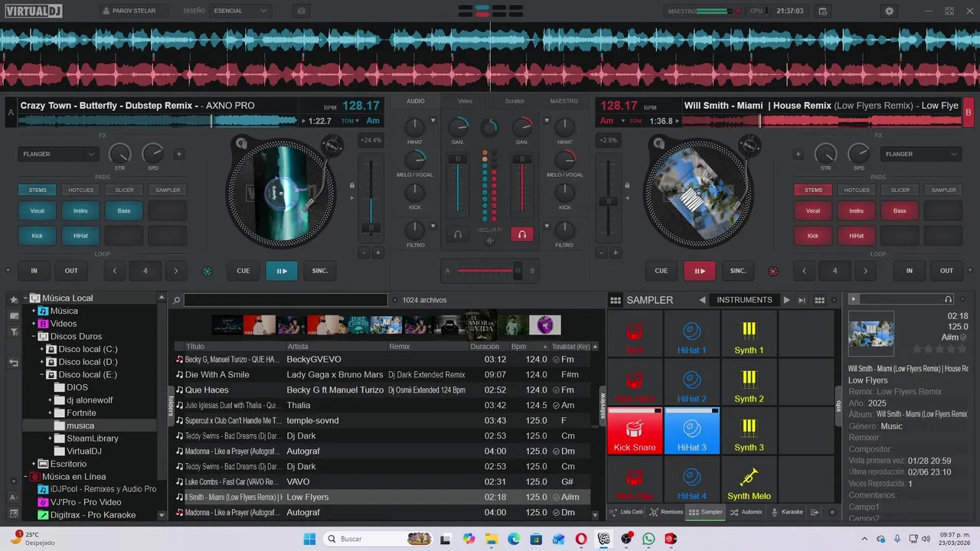Open the deck A FLANGER effect dropdown
Viewport: 980px width, 551px height.
click(x=59, y=154)
